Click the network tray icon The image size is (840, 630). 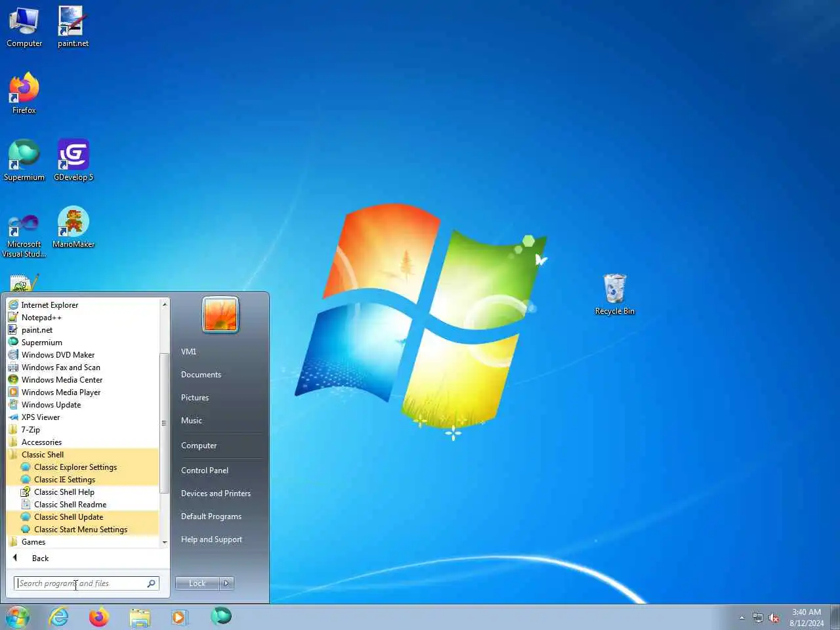[x=758, y=618]
